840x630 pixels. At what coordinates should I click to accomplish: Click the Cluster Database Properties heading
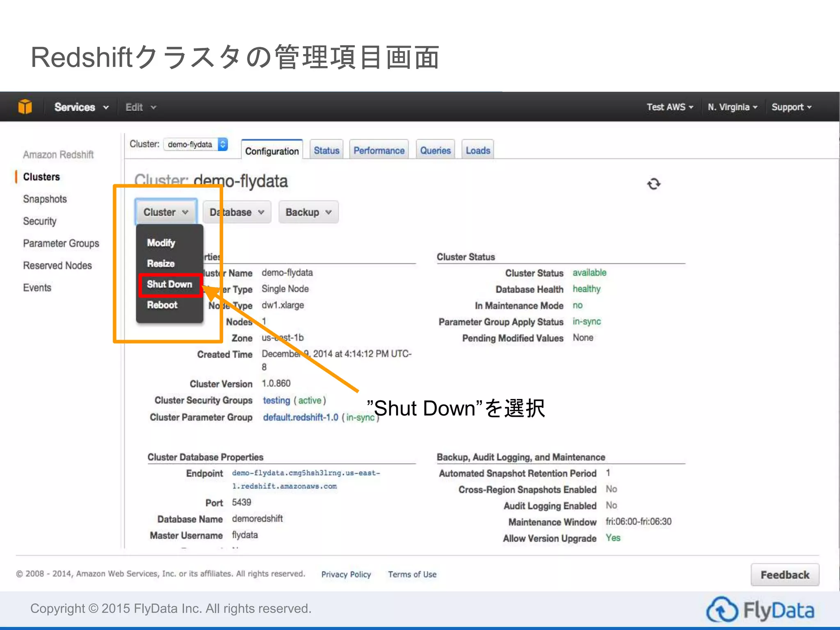[205, 457]
